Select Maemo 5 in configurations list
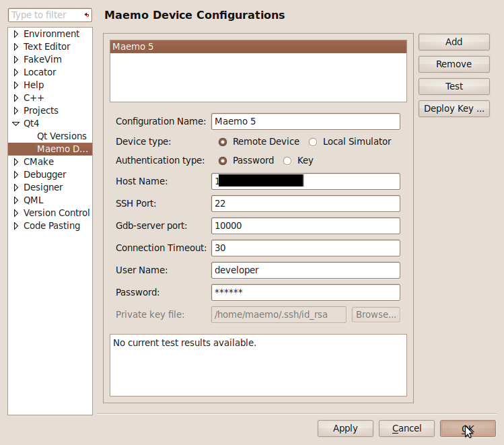This screenshot has width=504, height=445. 258,46
